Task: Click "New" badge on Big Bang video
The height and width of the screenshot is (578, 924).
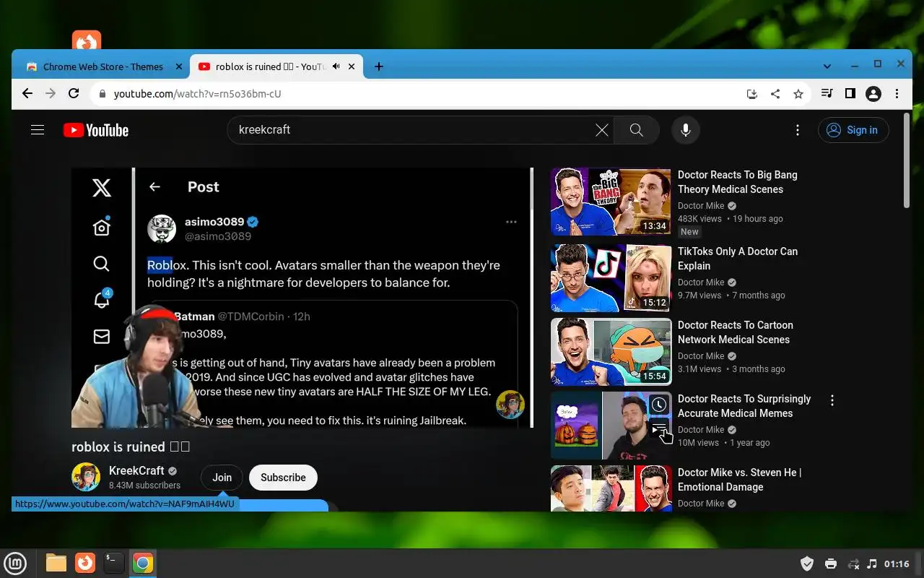Action: (x=689, y=232)
